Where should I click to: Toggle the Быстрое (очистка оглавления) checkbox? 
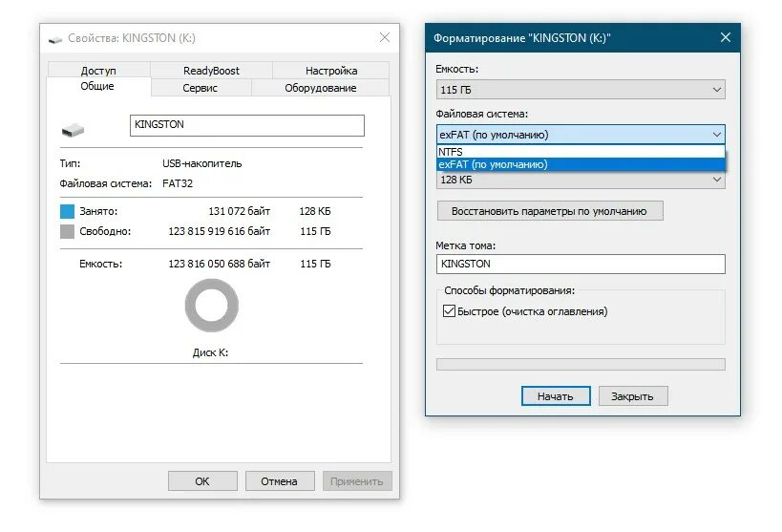tap(449, 311)
